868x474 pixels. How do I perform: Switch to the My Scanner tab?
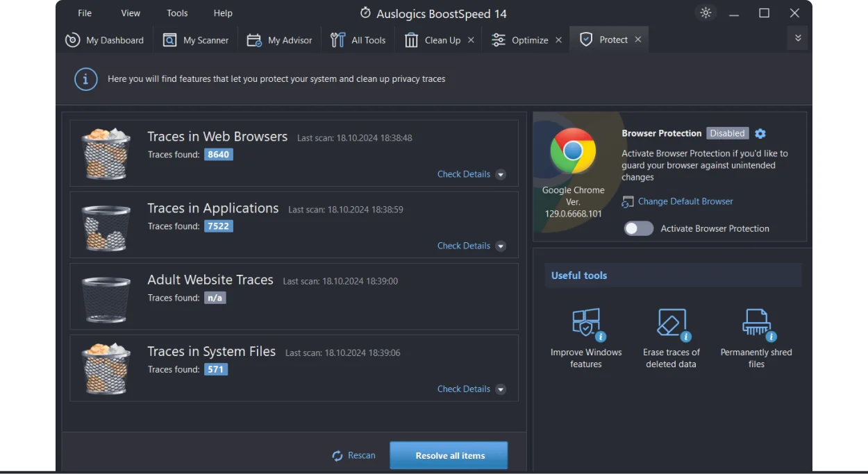pos(195,40)
